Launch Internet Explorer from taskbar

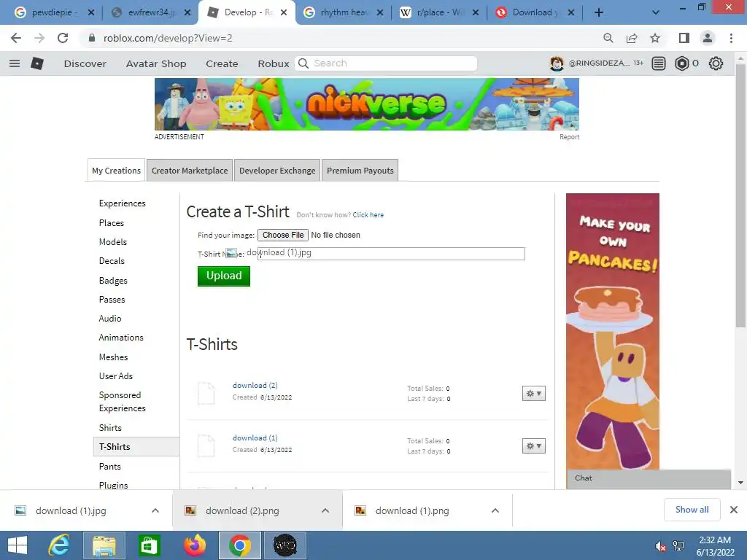59,545
